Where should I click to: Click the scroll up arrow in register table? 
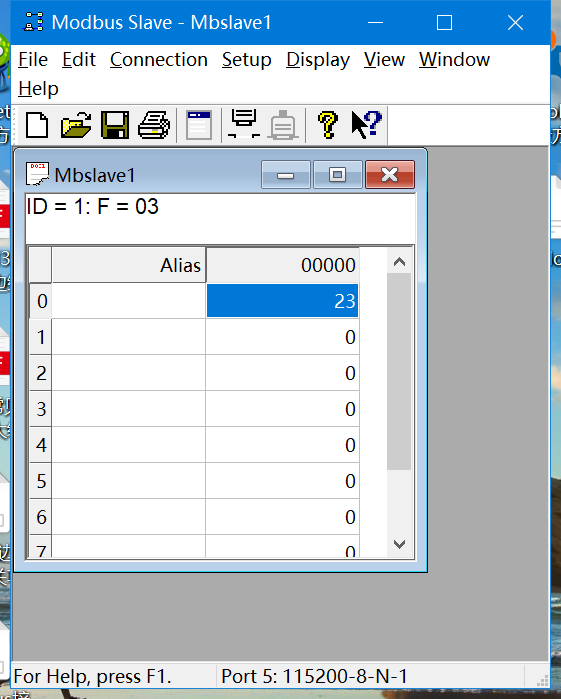coord(399,262)
